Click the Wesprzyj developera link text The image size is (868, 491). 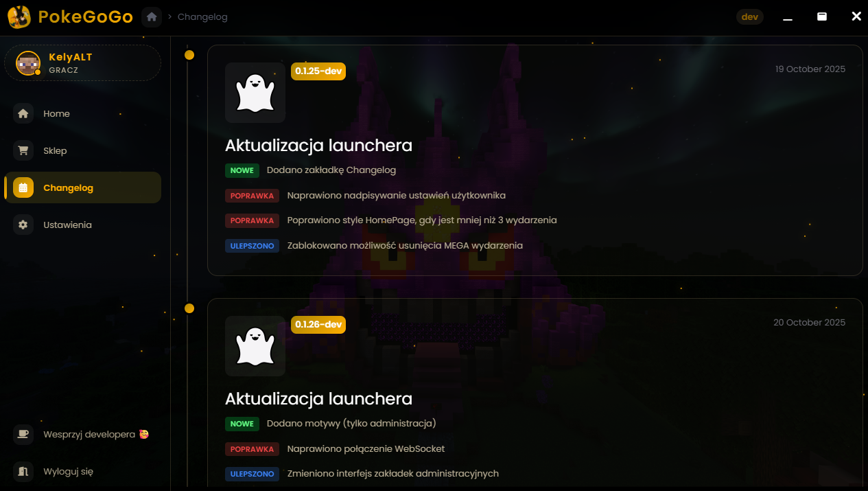pos(89,434)
